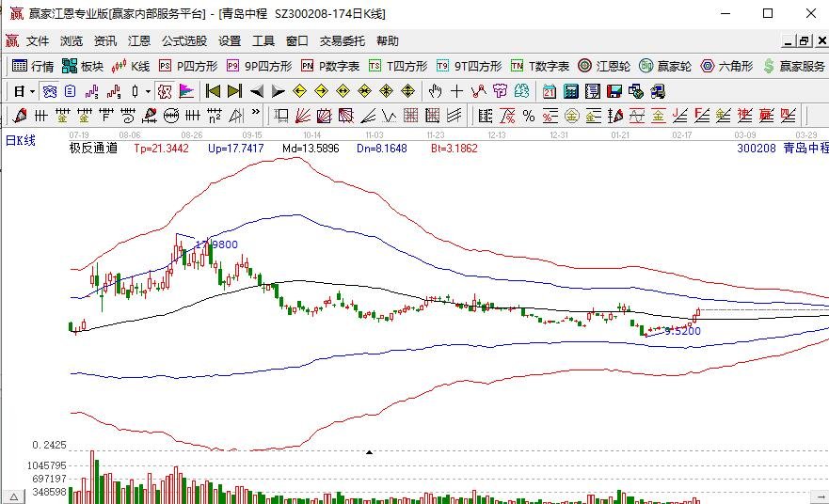Click yellow diamond left arrow icon
829x504 pixels.
point(300,91)
